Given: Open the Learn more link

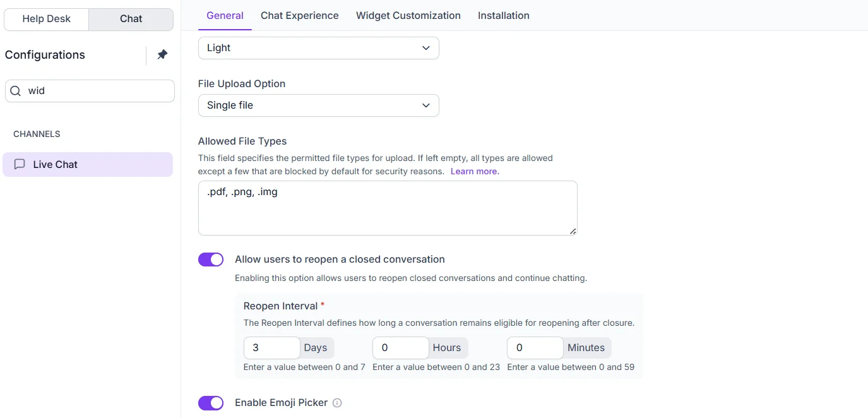Looking at the screenshot, I should click(x=475, y=171).
